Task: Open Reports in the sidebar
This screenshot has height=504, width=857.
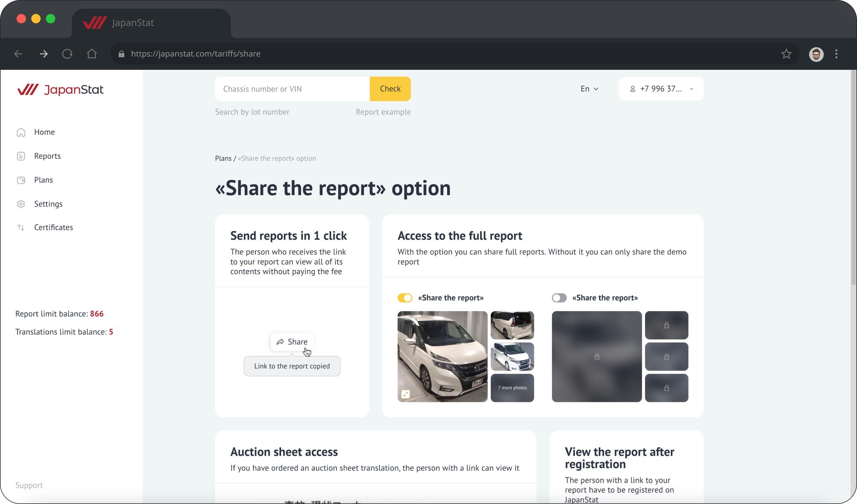Action: [x=47, y=156]
